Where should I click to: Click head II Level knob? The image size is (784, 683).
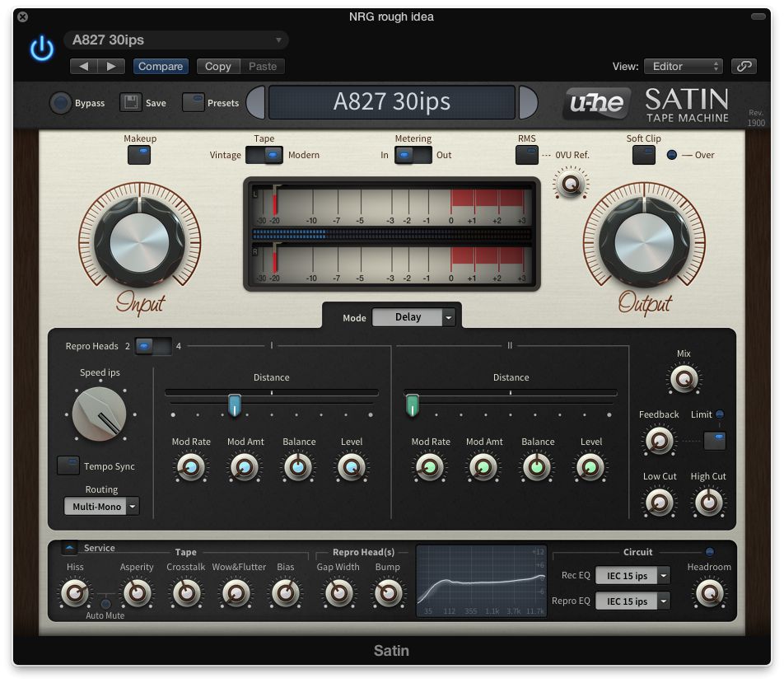(x=590, y=467)
